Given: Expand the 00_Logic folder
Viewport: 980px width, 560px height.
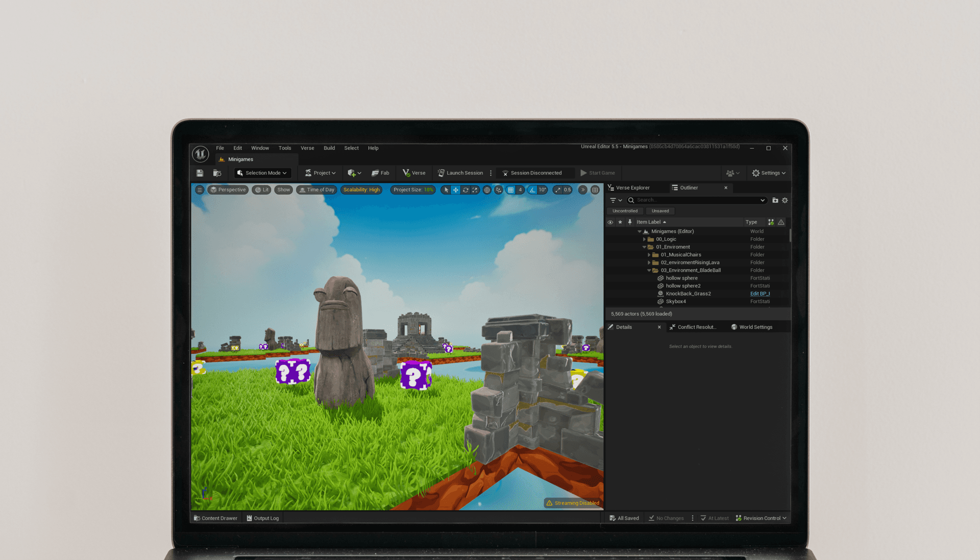Looking at the screenshot, I should (644, 239).
